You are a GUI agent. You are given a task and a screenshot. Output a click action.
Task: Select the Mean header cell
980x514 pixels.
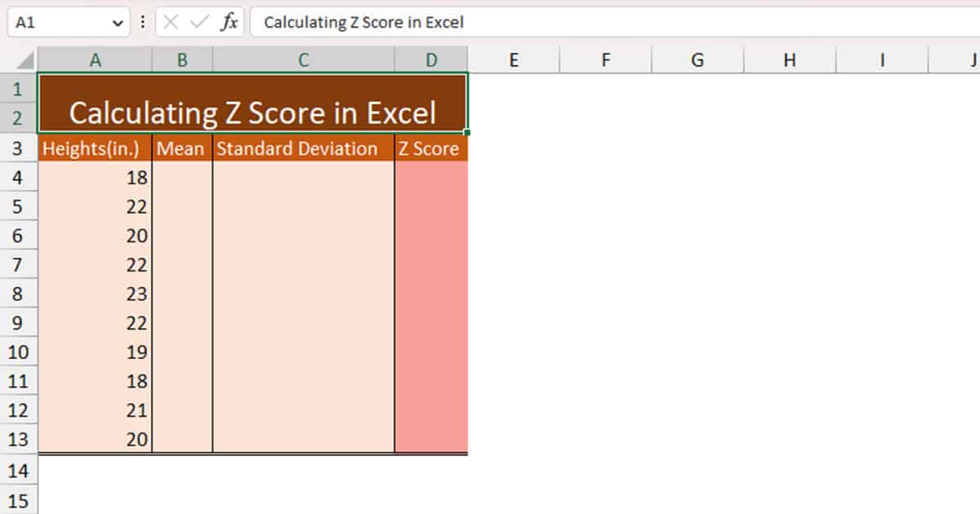coord(181,148)
